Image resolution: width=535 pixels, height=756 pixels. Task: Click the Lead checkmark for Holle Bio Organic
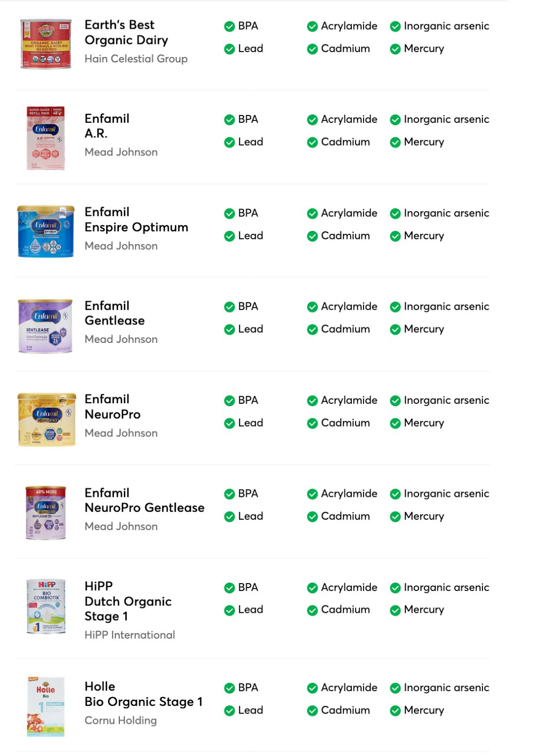pos(229,711)
